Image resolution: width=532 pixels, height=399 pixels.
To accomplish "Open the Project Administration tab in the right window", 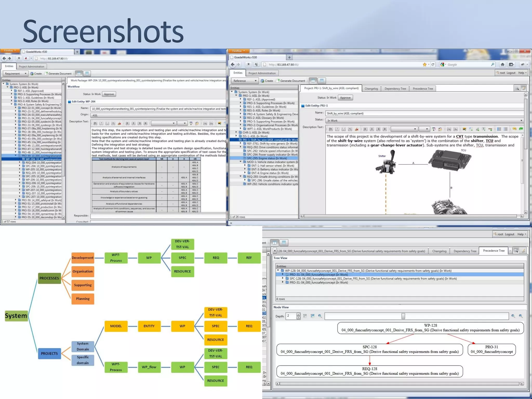I will [x=262, y=73].
